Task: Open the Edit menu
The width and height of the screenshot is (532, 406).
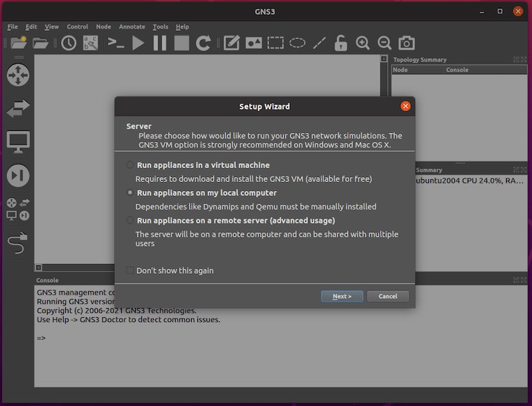Action: (31, 27)
